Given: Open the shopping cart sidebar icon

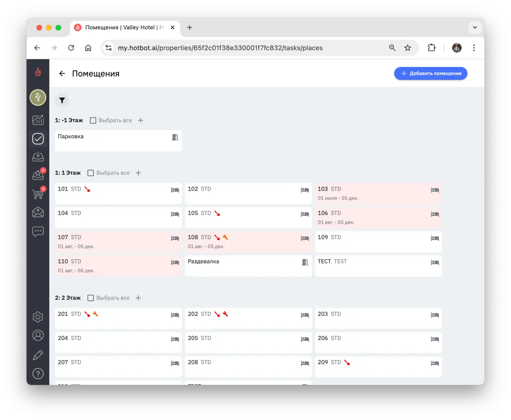Looking at the screenshot, I should (x=38, y=194).
